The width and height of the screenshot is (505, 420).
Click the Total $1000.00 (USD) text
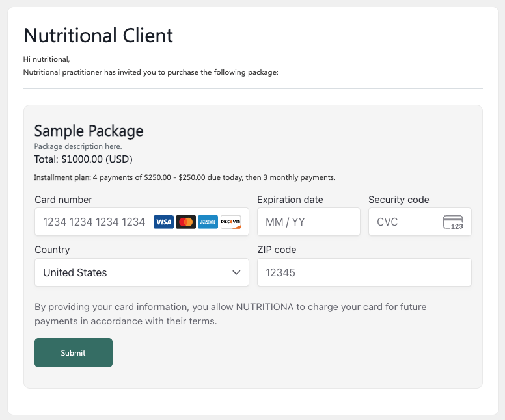(83, 159)
